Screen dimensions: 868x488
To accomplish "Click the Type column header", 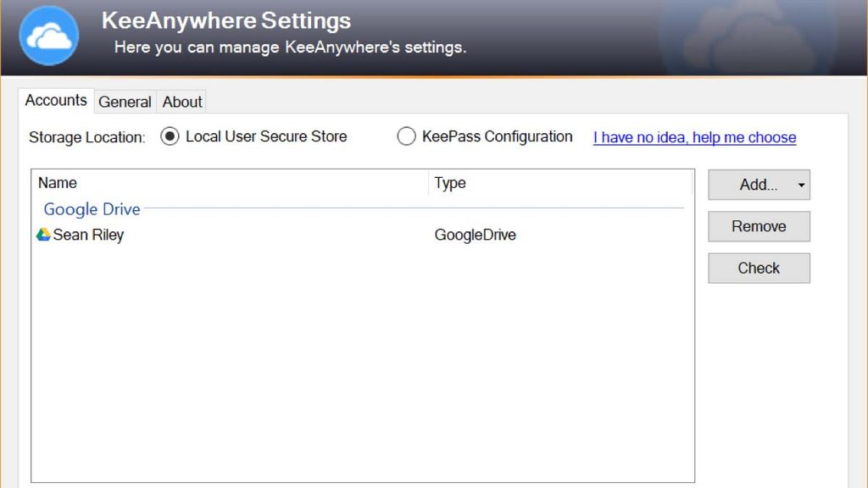I will coord(449,183).
